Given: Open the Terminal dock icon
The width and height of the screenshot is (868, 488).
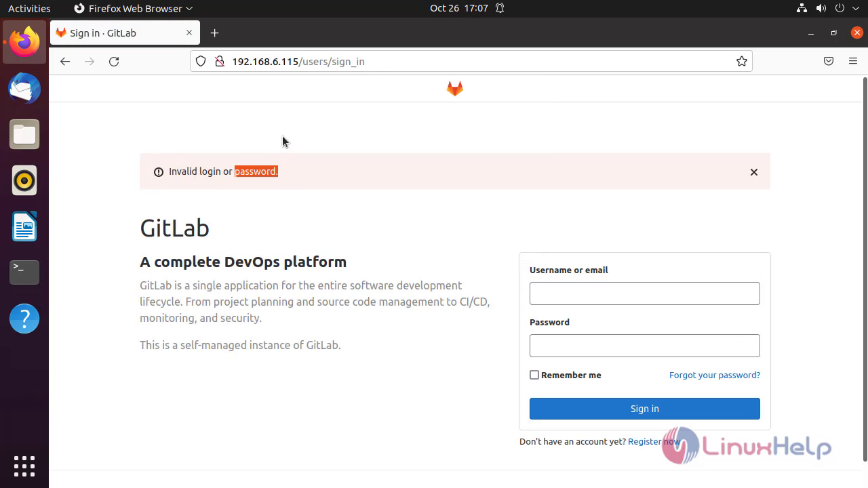Looking at the screenshot, I should tap(24, 272).
